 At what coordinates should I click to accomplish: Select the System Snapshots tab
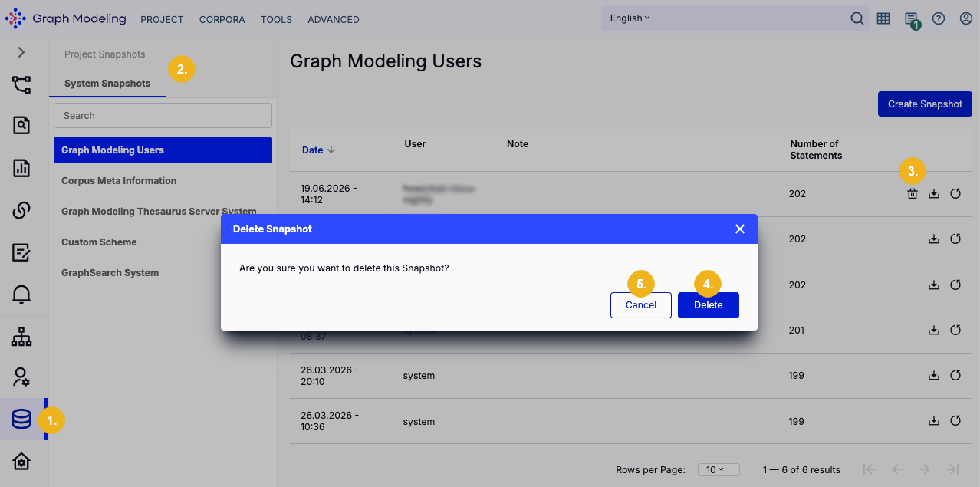pyautogui.click(x=107, y=84)
